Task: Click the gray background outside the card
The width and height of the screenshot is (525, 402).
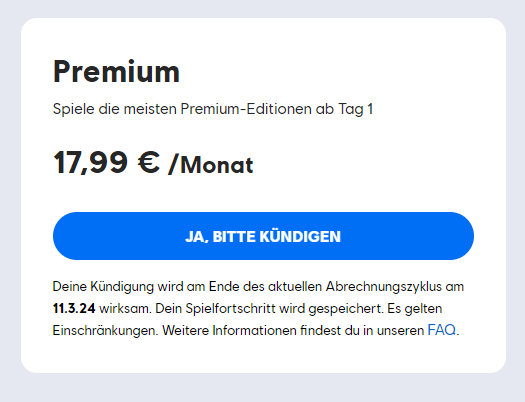Action: 262,388
